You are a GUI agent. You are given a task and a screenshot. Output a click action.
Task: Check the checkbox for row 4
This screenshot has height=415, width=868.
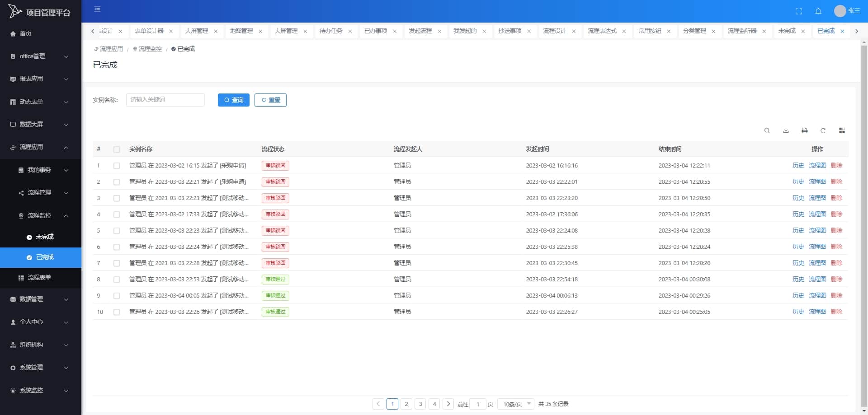tap(117, 214)
